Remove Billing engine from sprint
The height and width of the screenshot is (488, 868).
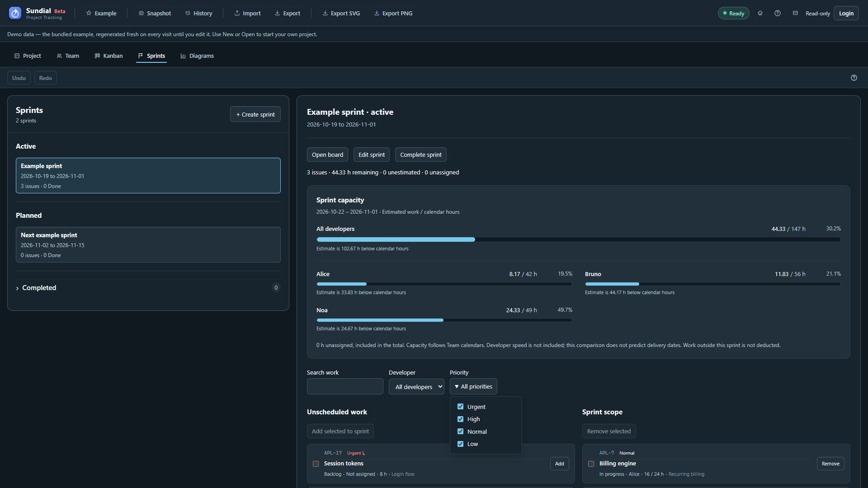pyautogui.click(x=830, y=464)
